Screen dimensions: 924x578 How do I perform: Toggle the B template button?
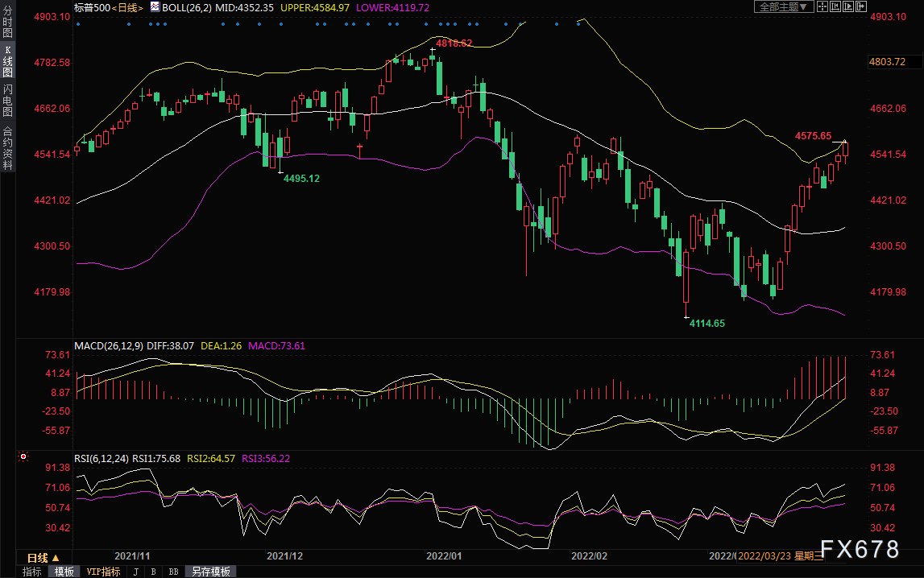(x=154, y=572)
